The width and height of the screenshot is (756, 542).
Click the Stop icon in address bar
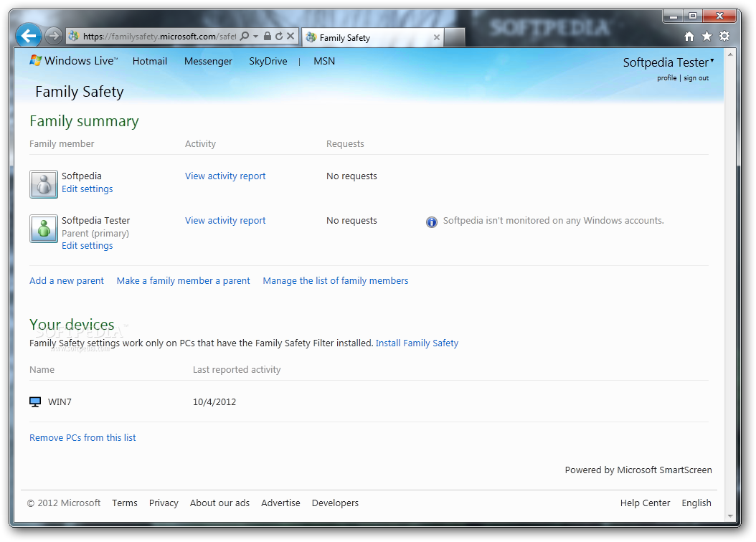(290, 36)
